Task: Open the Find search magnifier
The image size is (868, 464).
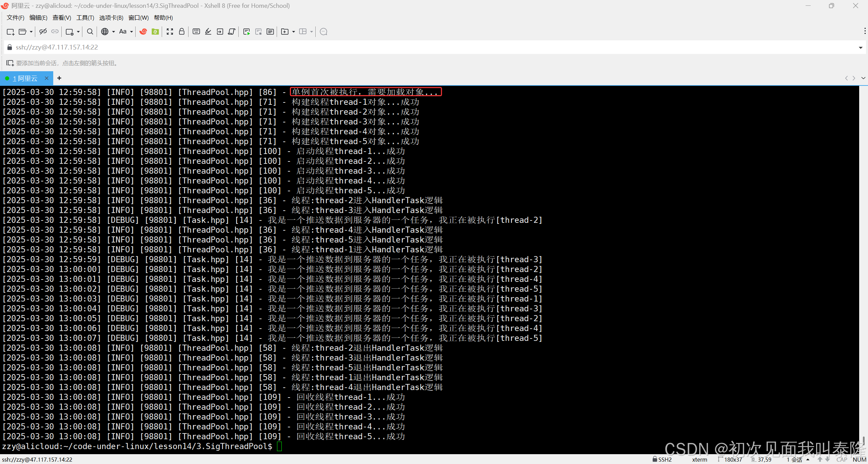Action: tap(90, 32)
